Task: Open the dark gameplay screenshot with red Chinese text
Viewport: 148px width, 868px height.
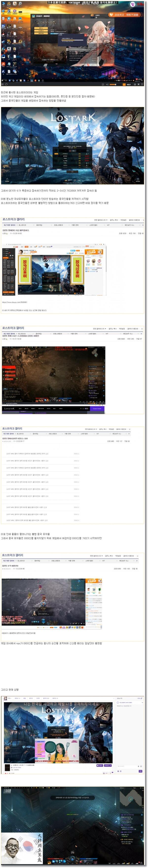Action: 54,375
